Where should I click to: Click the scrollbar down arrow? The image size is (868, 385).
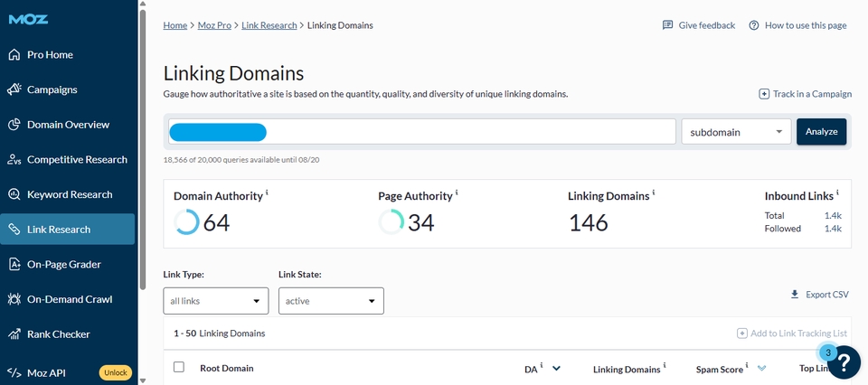tap(143, 380)
